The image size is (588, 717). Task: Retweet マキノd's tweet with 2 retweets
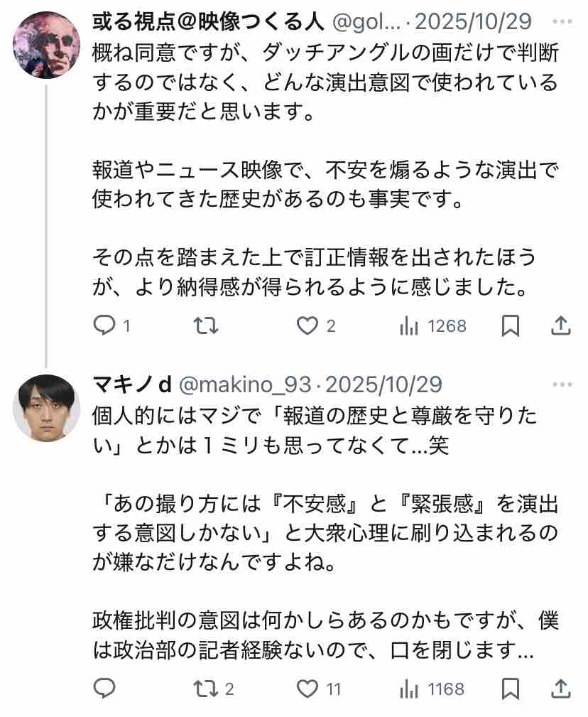pyautogui.click(x=206, y=688)
